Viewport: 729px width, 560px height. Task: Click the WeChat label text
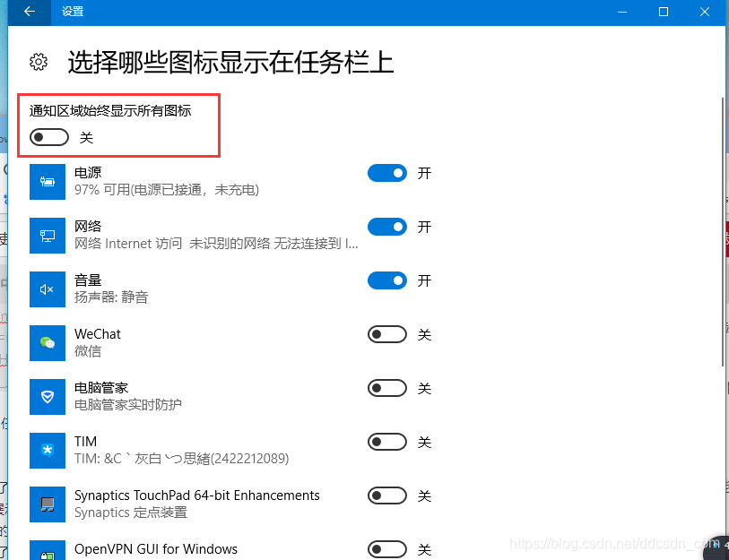tap(98, 334)
